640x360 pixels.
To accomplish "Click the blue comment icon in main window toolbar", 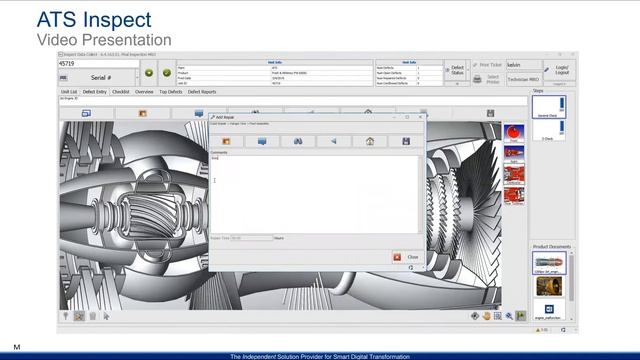I will tap(199, 113).
